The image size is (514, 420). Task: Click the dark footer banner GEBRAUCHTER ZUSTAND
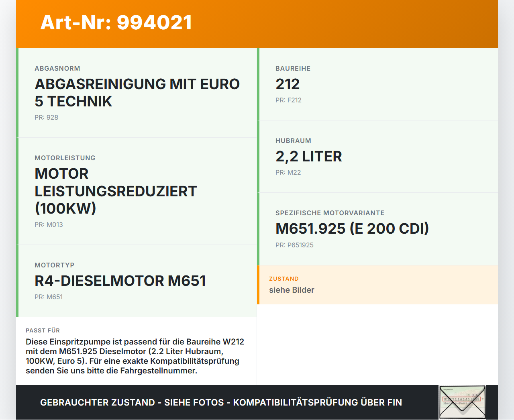[221, 402]
